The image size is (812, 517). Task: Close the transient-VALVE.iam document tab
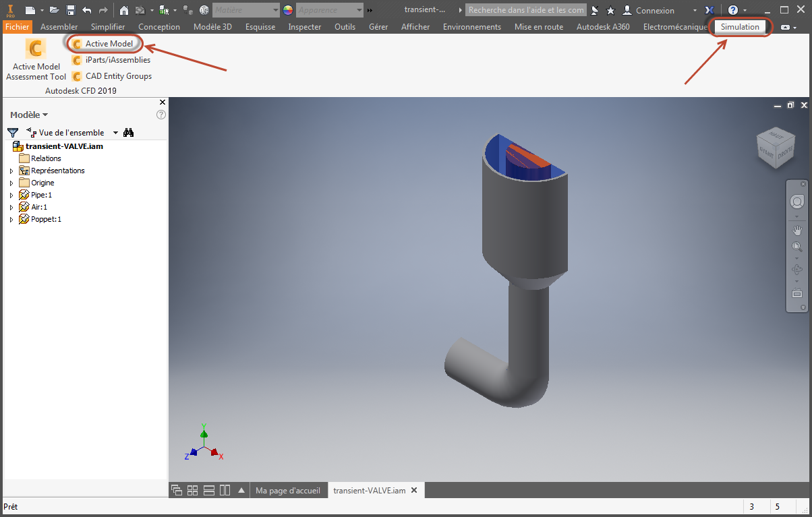[x=414, y=491]
